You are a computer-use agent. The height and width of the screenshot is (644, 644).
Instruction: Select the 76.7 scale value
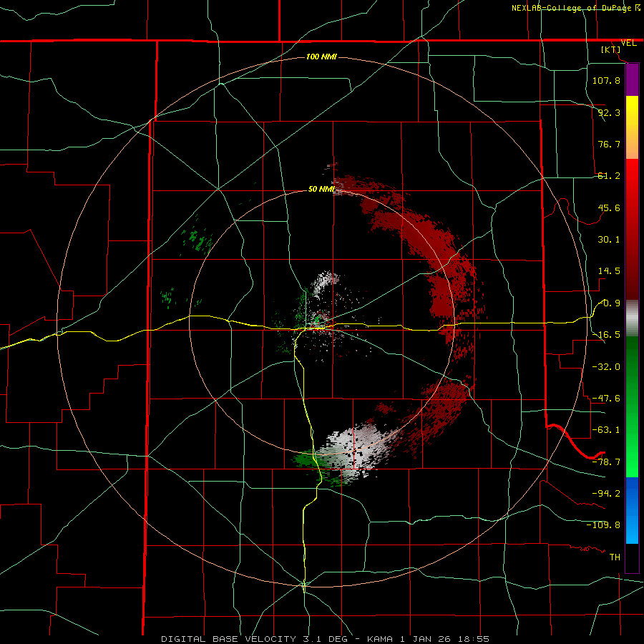[x=609, y=144]
